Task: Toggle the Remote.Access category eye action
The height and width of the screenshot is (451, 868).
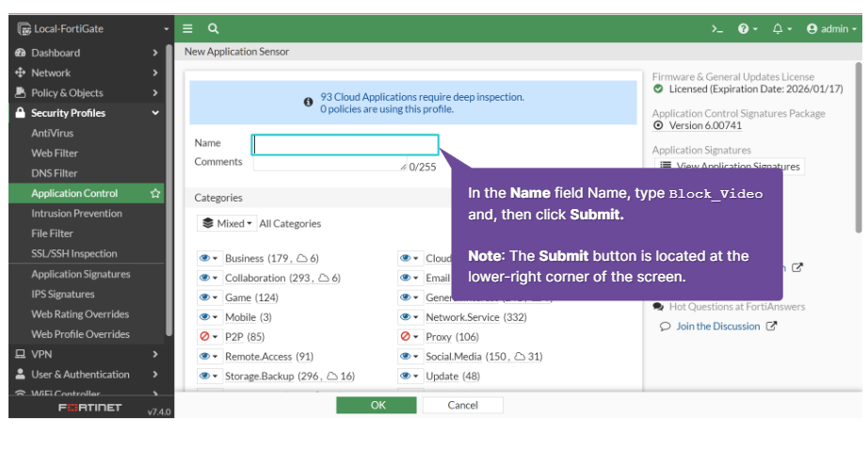Action: pyautogui.click(x=209, y=356)
